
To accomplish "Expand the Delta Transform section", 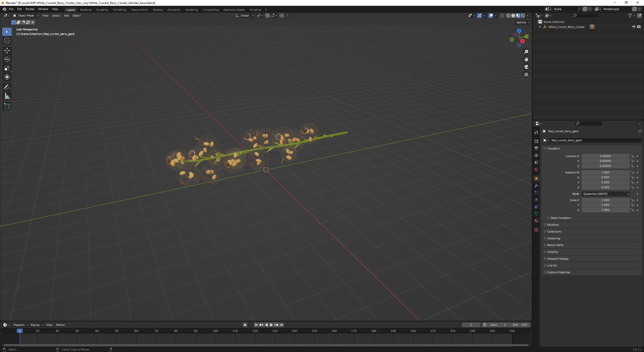I will pyautogui.click(x=560, y=218).
